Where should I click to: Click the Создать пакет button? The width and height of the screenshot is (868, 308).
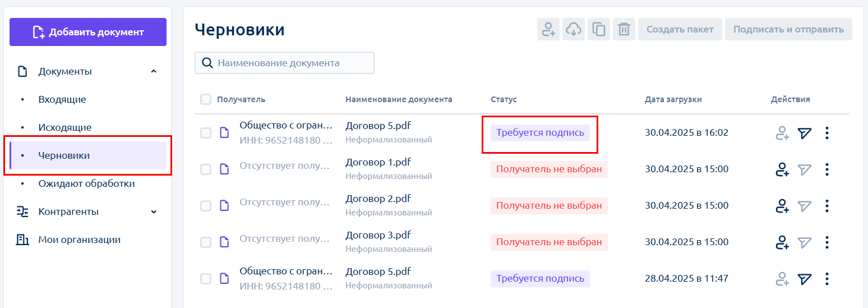(x=680, y=29)
